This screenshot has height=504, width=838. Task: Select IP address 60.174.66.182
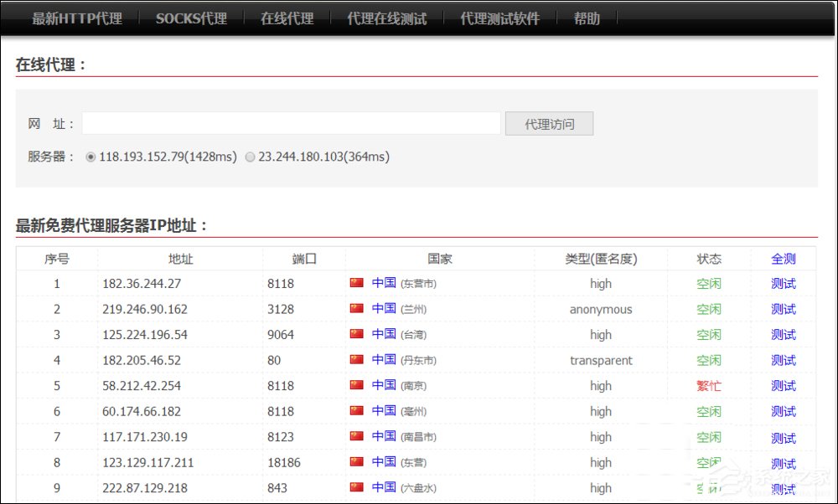tap(142, 412)
